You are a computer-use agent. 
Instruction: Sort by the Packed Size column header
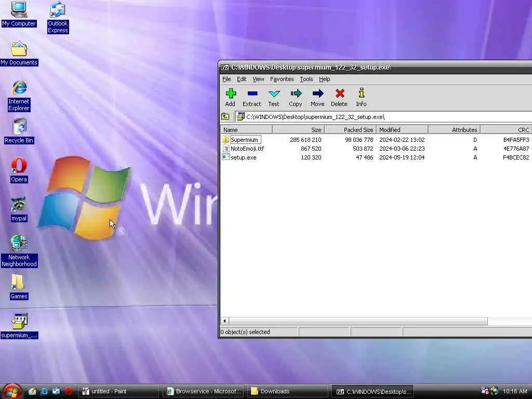pos(351,130)
